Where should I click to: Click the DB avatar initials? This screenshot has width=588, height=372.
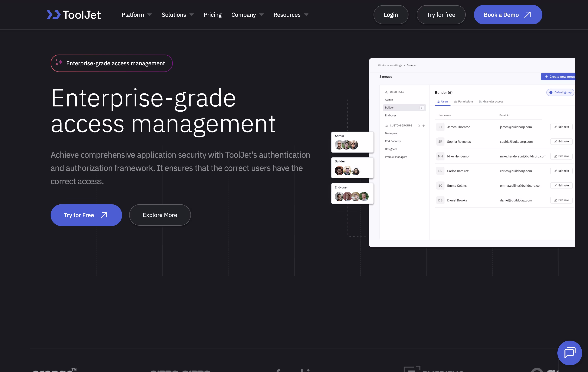[x=440, y=200]
